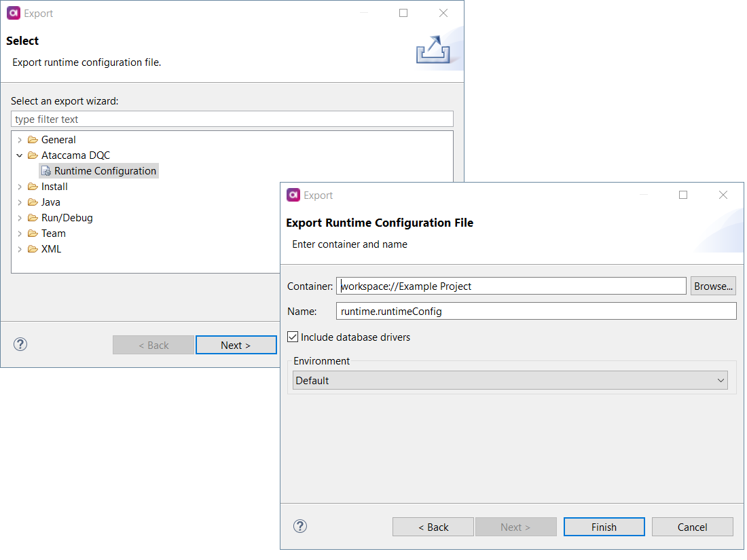Viewport: 747px width, 560px height.
Task: Click the Team folder icon
Action: tap(33, 234)
